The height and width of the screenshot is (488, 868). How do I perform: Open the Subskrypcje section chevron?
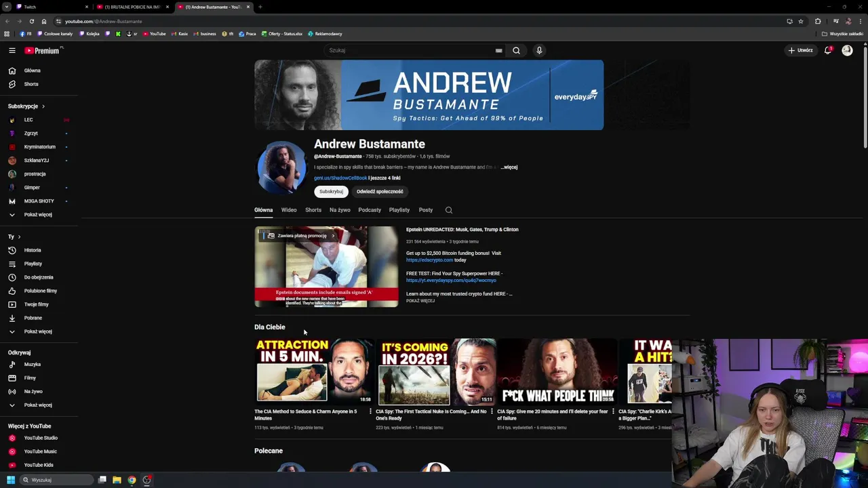click(x=43, y=106)
